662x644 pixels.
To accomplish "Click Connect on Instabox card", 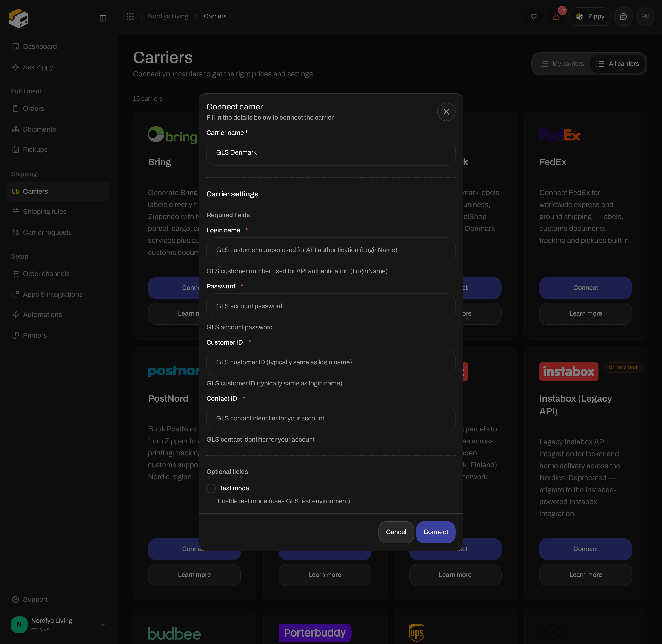I will [x=585, y=549].
